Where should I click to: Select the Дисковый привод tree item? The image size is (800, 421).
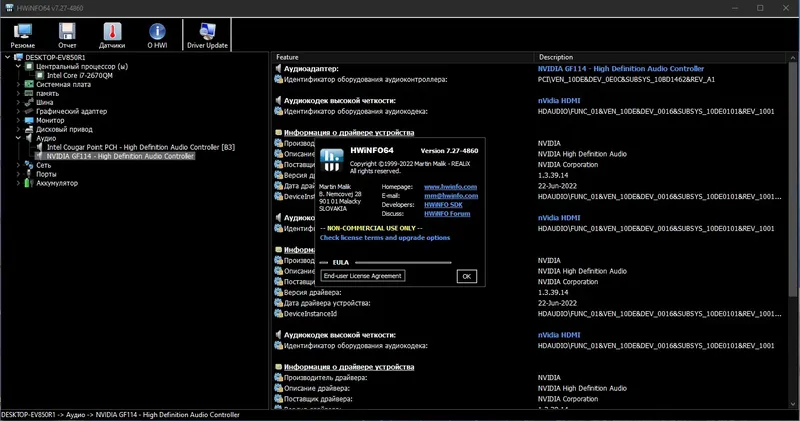[x=64, y=129]
